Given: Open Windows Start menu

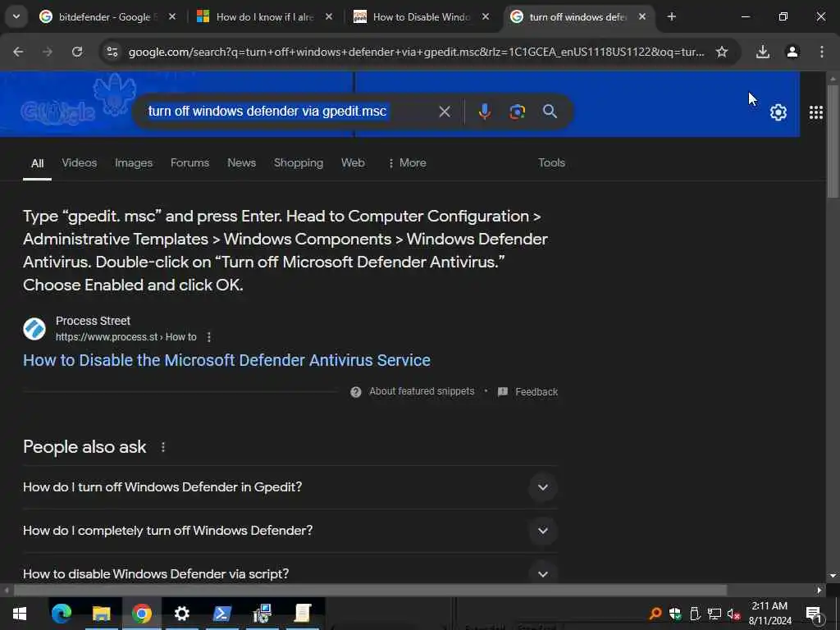Looking at the screenshot, I should (x=20, y=614).
